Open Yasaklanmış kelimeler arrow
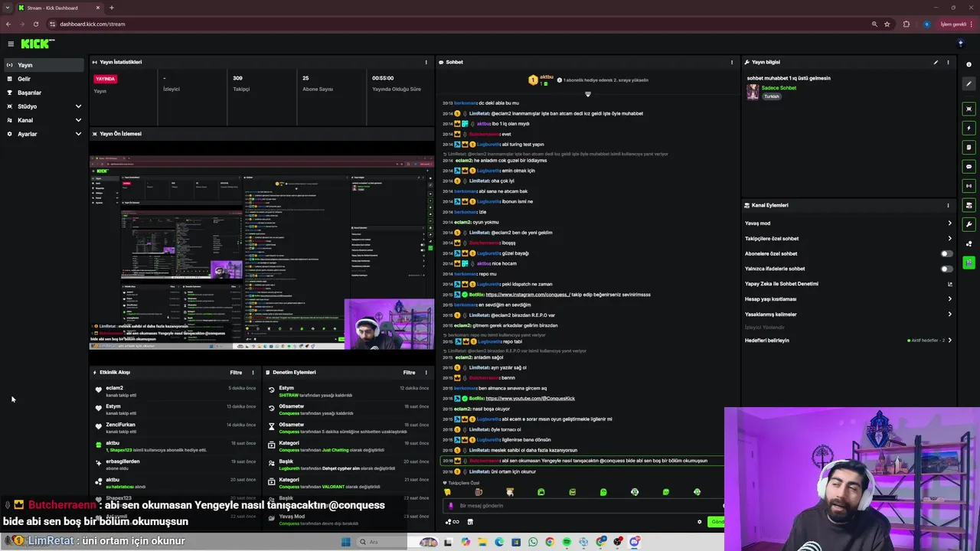 pos(950,315)
